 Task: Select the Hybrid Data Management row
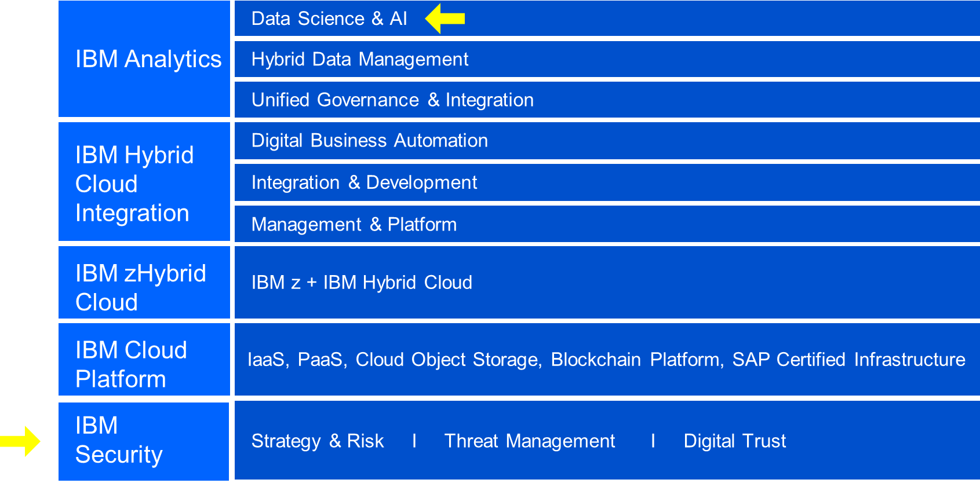click(607, 59)
